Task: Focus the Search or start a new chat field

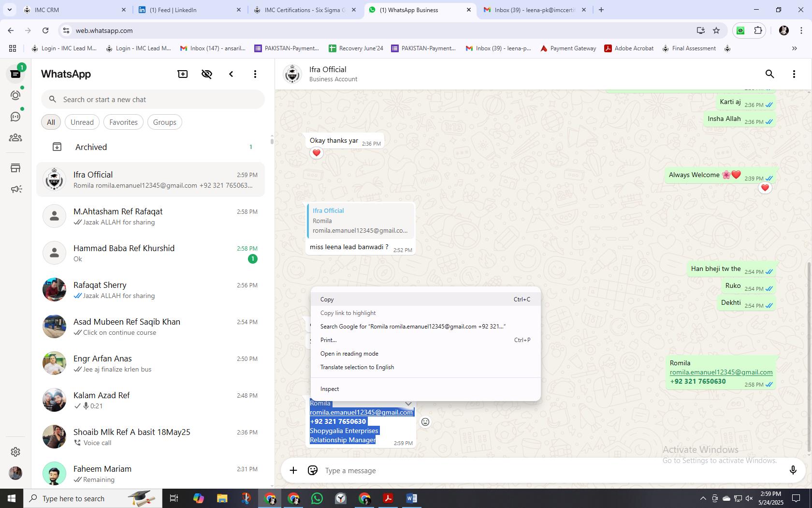Action: [x=153, y=99]
